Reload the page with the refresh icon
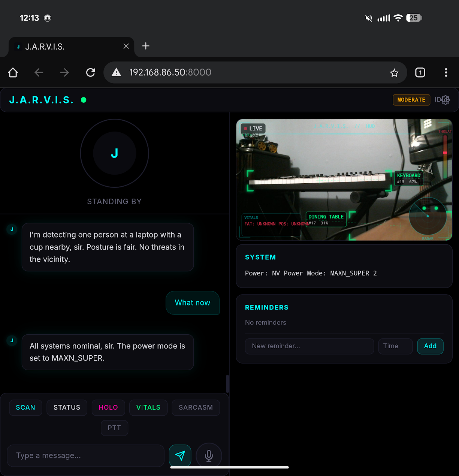Screen dimensions: 459x476 (90, 72)
